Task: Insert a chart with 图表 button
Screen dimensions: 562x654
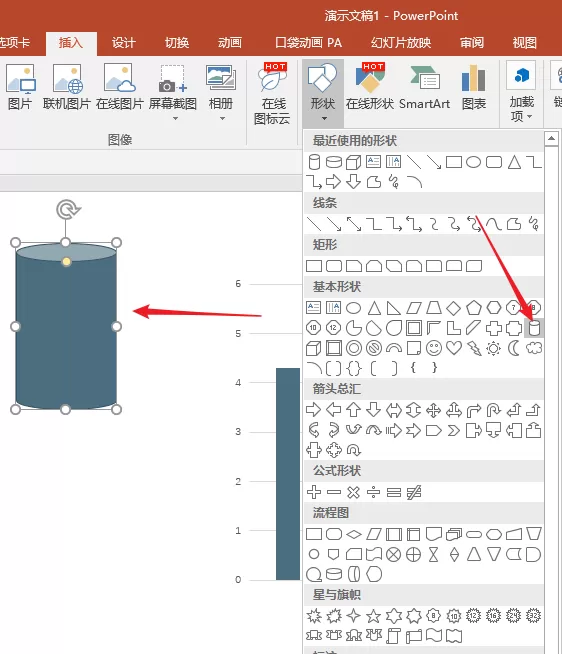Action: pyautogui.click(x=474, y=88)
